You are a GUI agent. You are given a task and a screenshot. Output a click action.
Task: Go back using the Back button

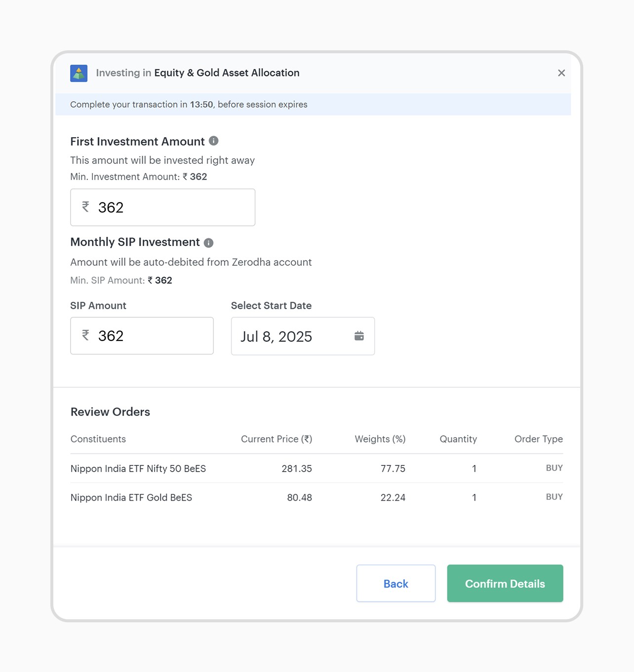click(396, 583)
